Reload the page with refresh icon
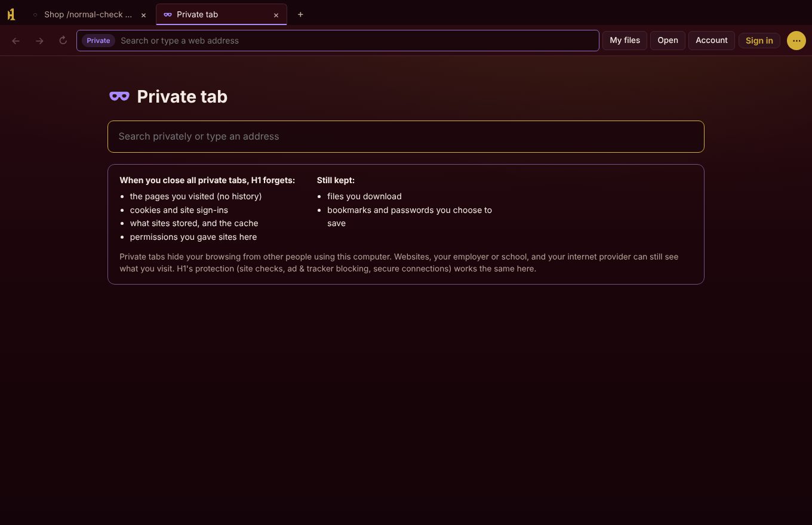 (x=63, y=41)
